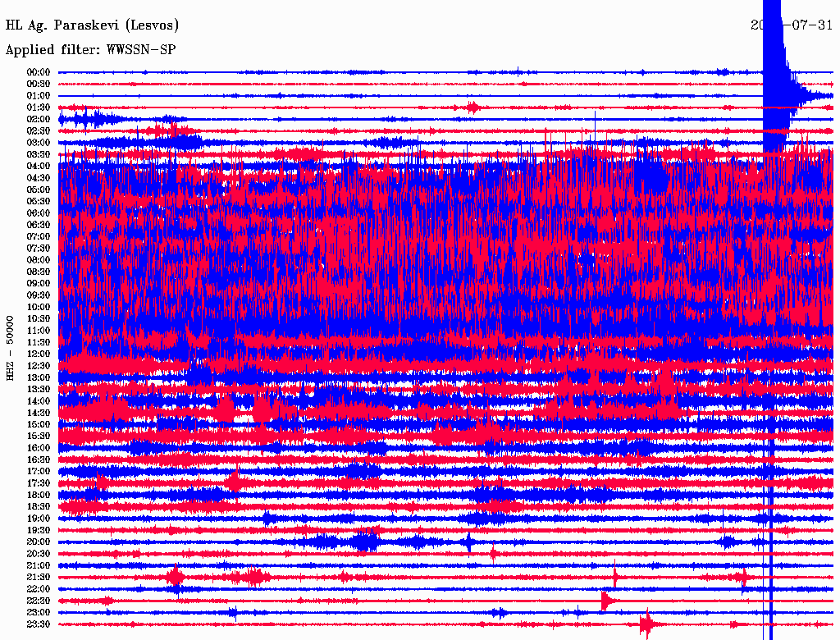Pick the 01:00 time label
The height and width of the screenshot is (640, 840).
tap(39, 95)
